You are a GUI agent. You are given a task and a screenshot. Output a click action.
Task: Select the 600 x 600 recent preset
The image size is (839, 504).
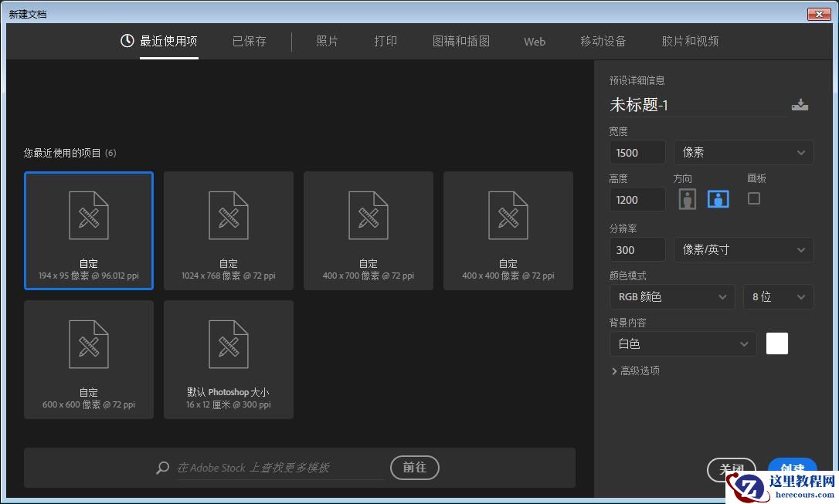pyautogui.click(x=89, y=360)
